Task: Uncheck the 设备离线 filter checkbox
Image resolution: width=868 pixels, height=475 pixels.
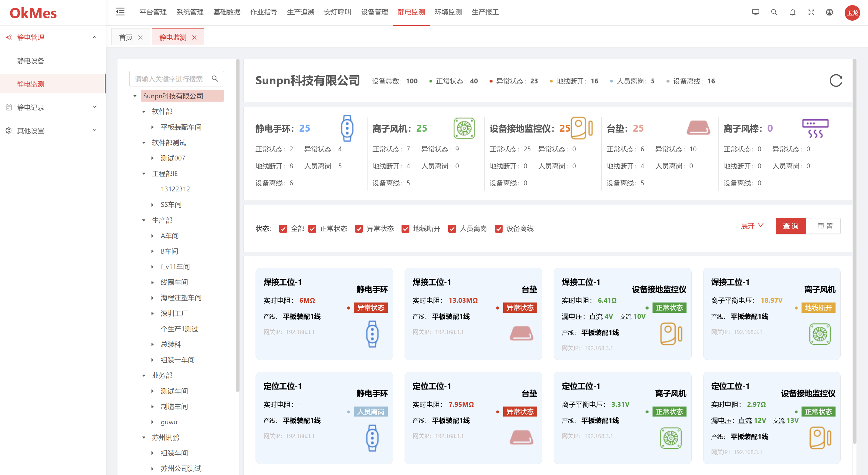Action: [499, 229]
